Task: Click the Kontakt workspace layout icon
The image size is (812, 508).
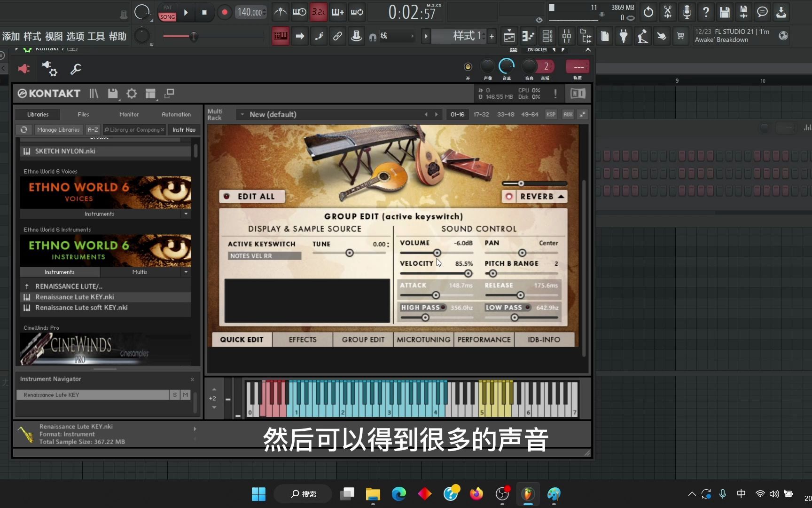Action: [x=150, y=94]
